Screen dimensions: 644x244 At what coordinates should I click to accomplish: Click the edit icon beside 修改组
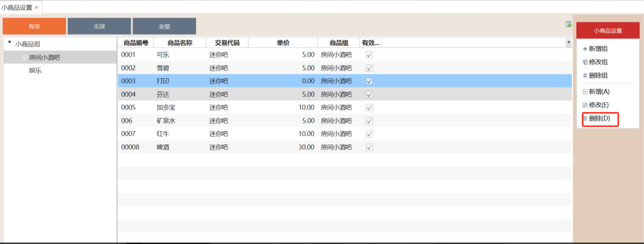point(585,62)
